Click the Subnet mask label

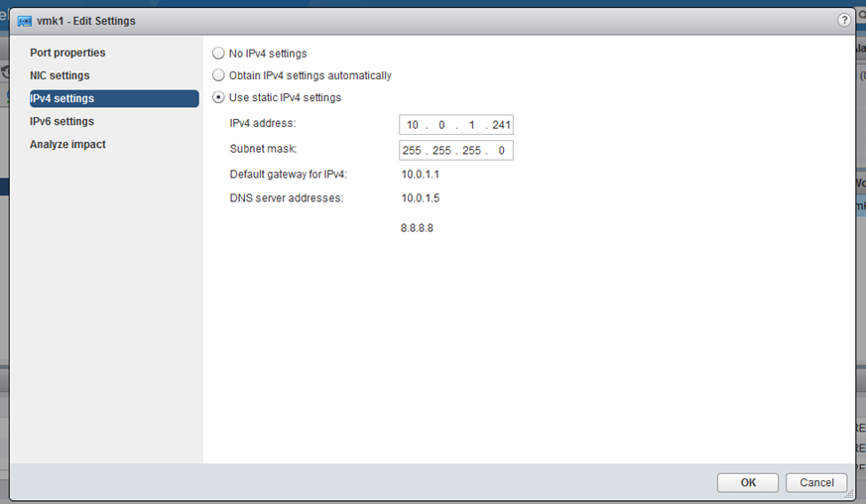click(263, 149)
